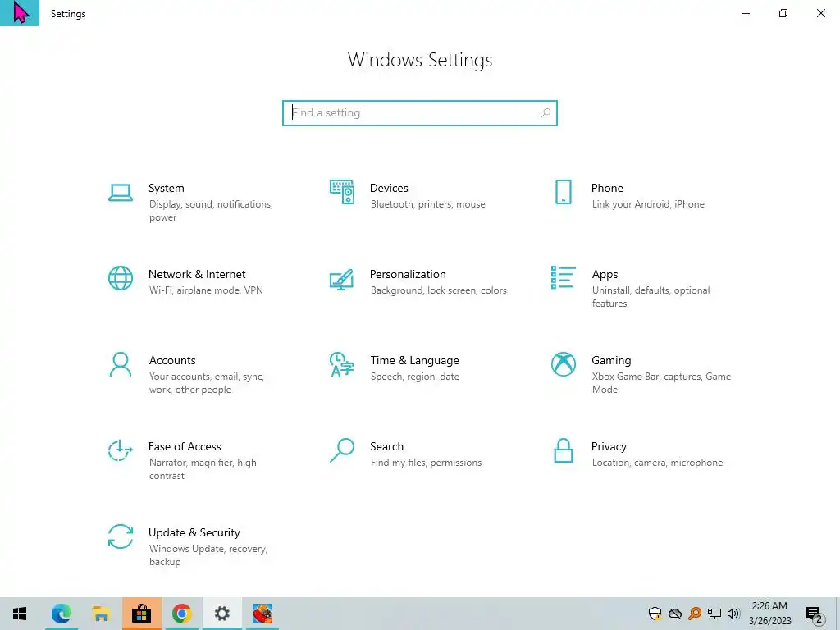Click the 'Windows Update, recovery, backup' description
Image resolution: width=840 pixels, height=630 pixels.
point(208,555)
